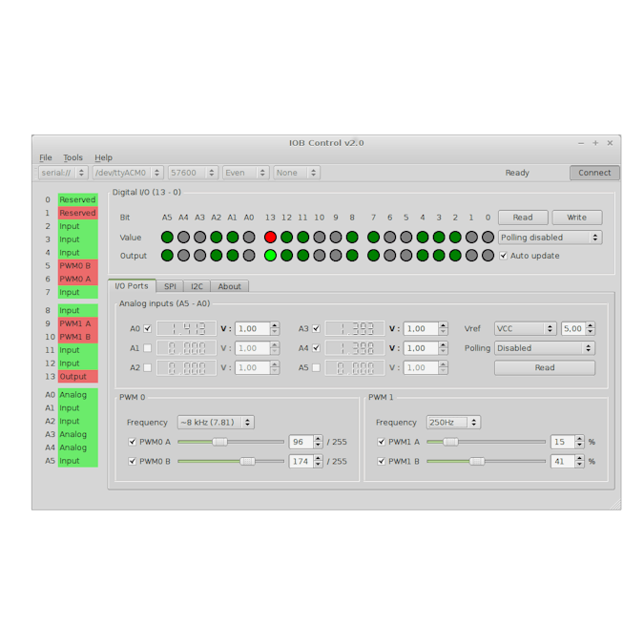644x644 pixels.
Task: Uncheck the PWM1 B checkbox
Action: 381,461
